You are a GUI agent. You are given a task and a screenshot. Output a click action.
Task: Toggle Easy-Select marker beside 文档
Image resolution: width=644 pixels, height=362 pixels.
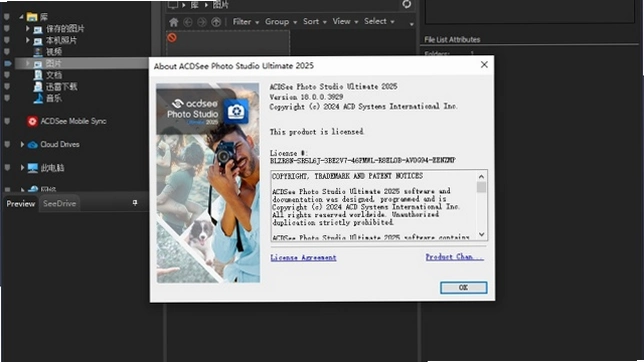(7, 75)
